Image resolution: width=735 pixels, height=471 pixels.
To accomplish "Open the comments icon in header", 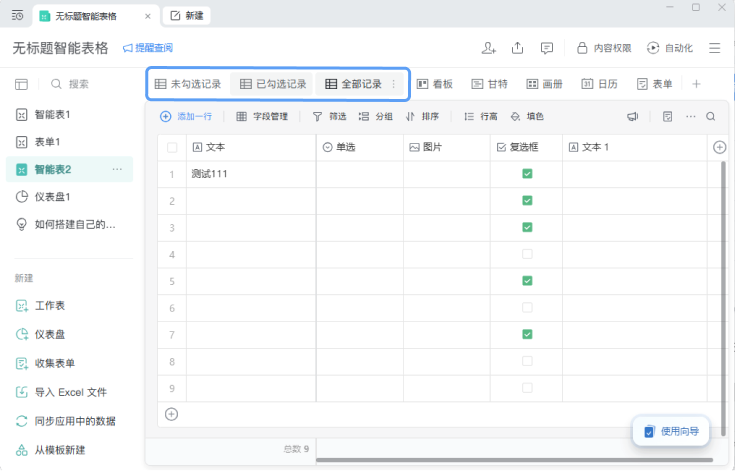I will click(x=547, y=48).
